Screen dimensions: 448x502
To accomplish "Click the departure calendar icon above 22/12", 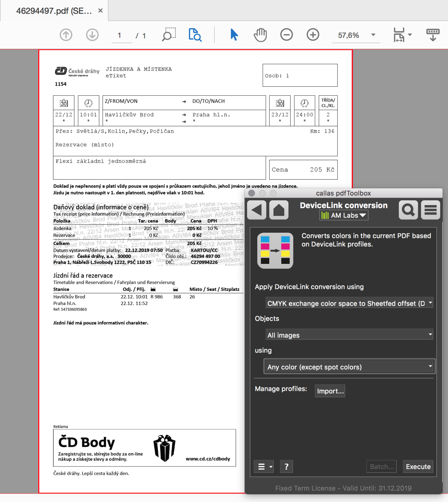I will [64, 103].
